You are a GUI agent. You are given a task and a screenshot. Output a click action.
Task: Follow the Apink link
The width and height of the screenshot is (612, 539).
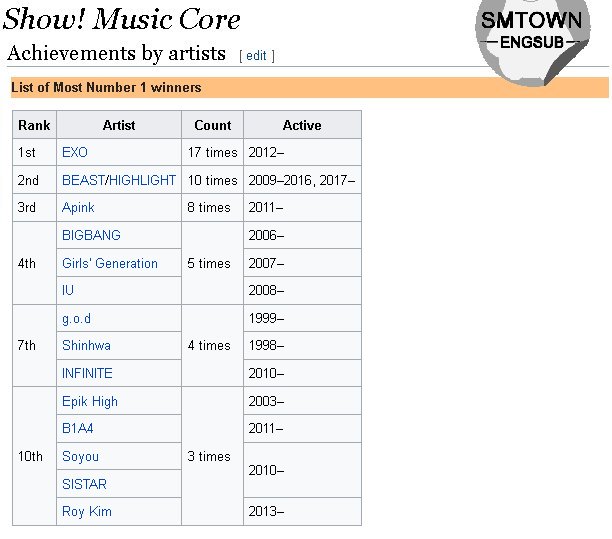(78, 208)
